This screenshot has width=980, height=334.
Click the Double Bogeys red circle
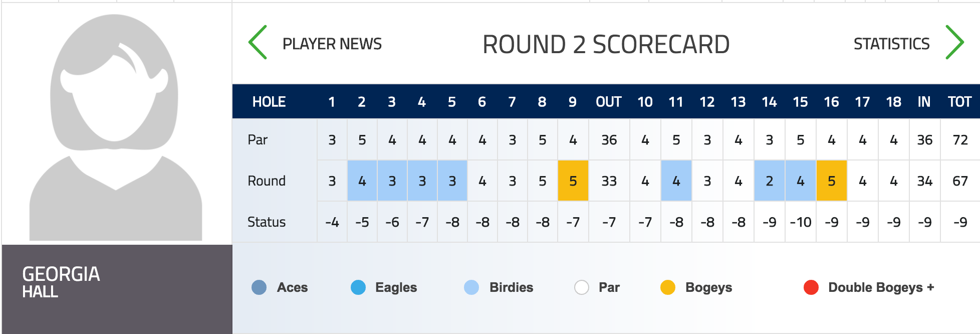point(811,287)
